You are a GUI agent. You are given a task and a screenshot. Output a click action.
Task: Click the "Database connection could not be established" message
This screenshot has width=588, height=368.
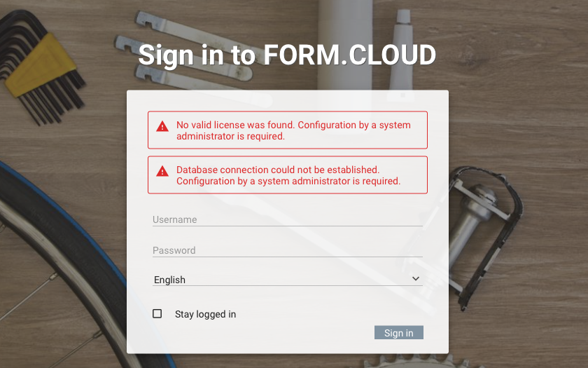click(x=288, y=175)
